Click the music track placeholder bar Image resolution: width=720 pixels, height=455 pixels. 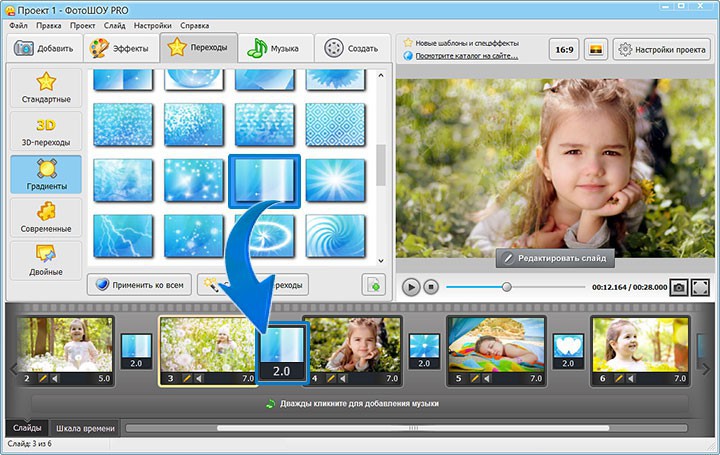tap(360, 404)
